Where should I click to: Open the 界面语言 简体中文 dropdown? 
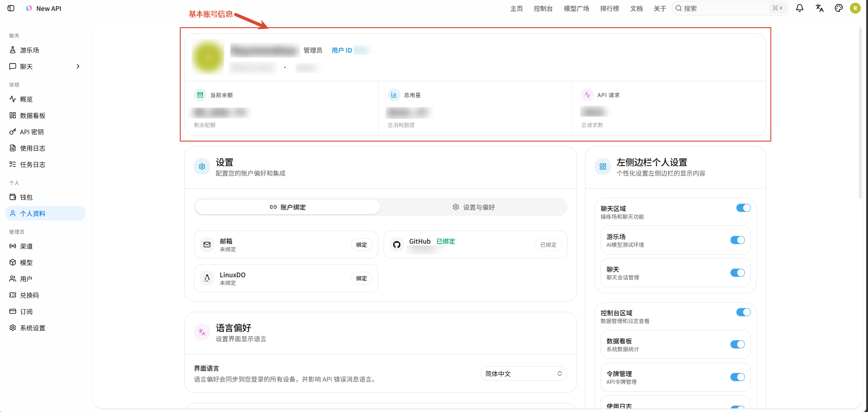pyautogui.click(x=523, y=373)
